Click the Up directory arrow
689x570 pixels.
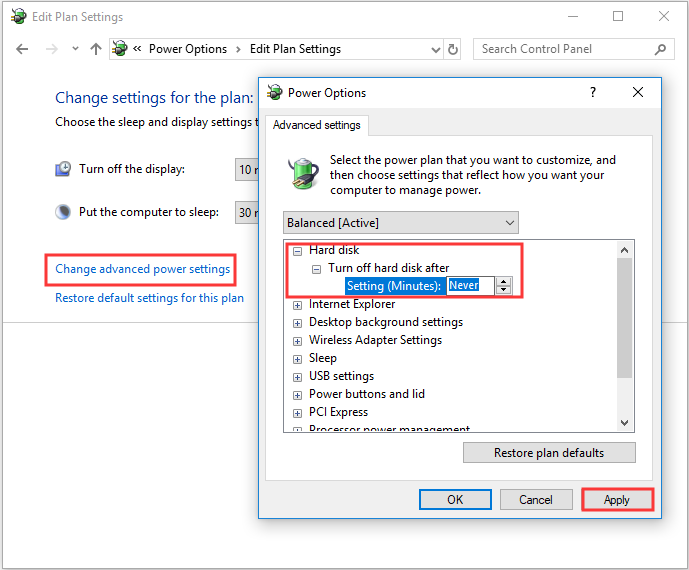[x=96, y=49]
